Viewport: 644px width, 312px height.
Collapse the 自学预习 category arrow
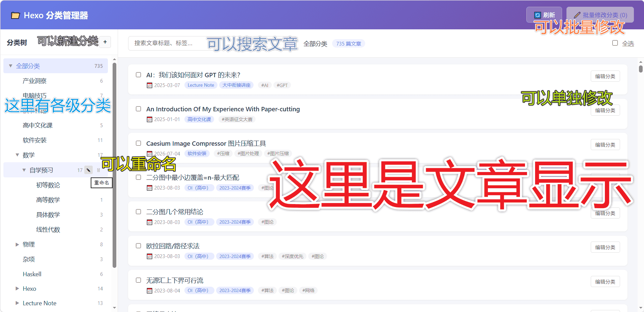click(x=24, y=170)
